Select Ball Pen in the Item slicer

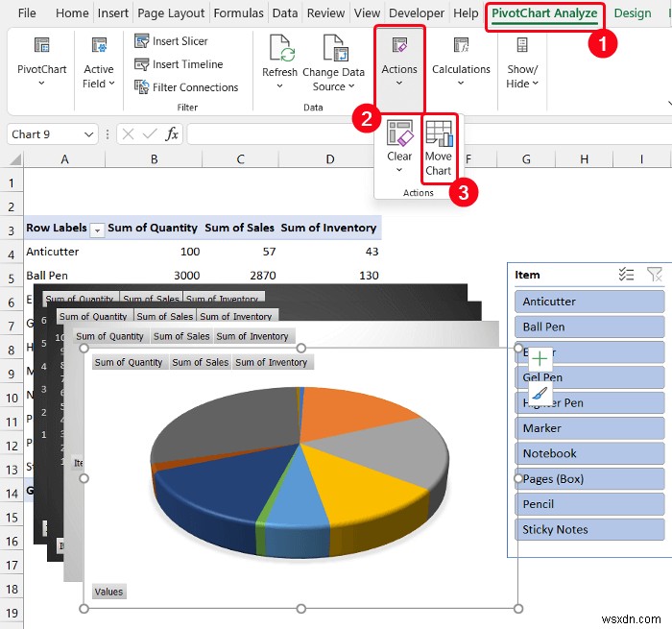tap(589, 327)
